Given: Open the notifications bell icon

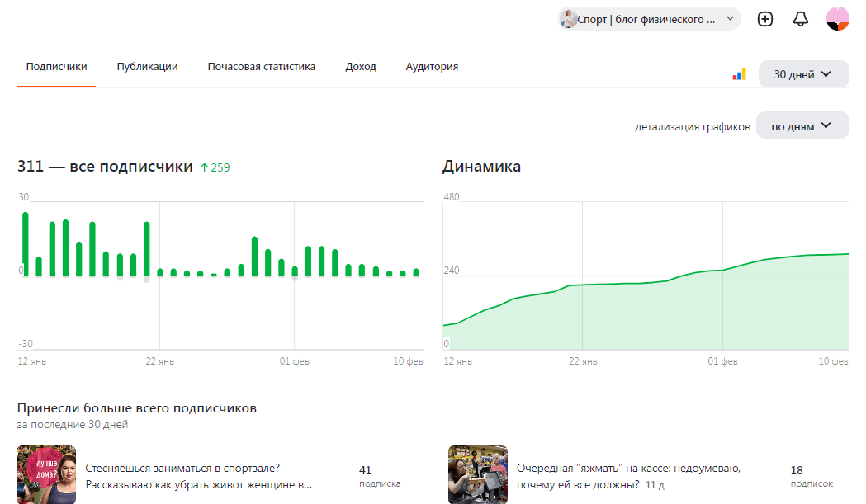Looking at the screenshot, I should (800, 19).
